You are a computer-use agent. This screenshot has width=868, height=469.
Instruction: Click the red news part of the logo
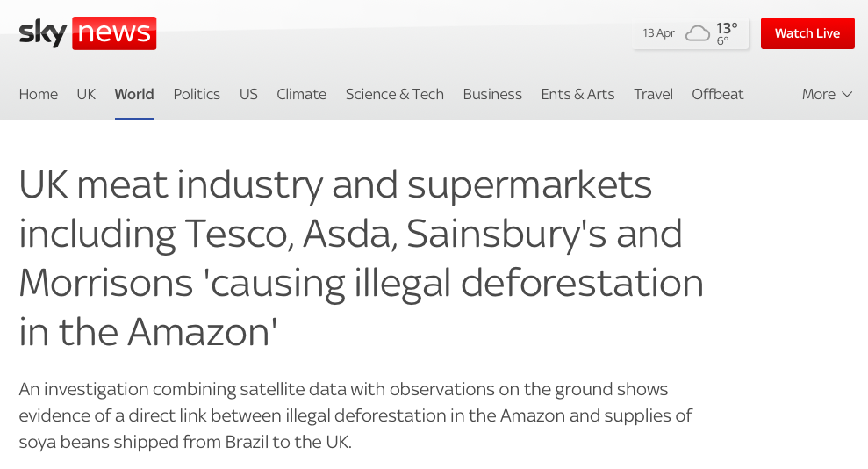coord(114,33)
